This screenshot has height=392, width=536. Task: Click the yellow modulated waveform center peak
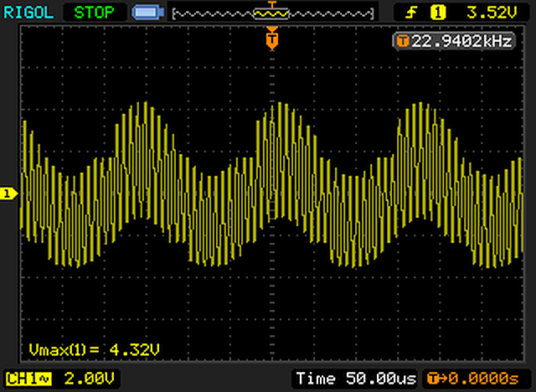coord(272,107)
